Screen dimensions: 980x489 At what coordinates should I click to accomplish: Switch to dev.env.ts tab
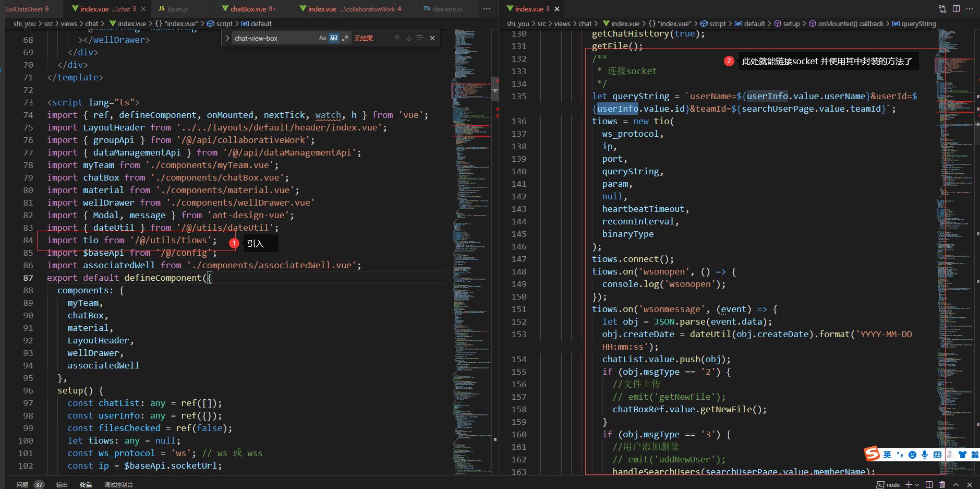click(447, 9)
